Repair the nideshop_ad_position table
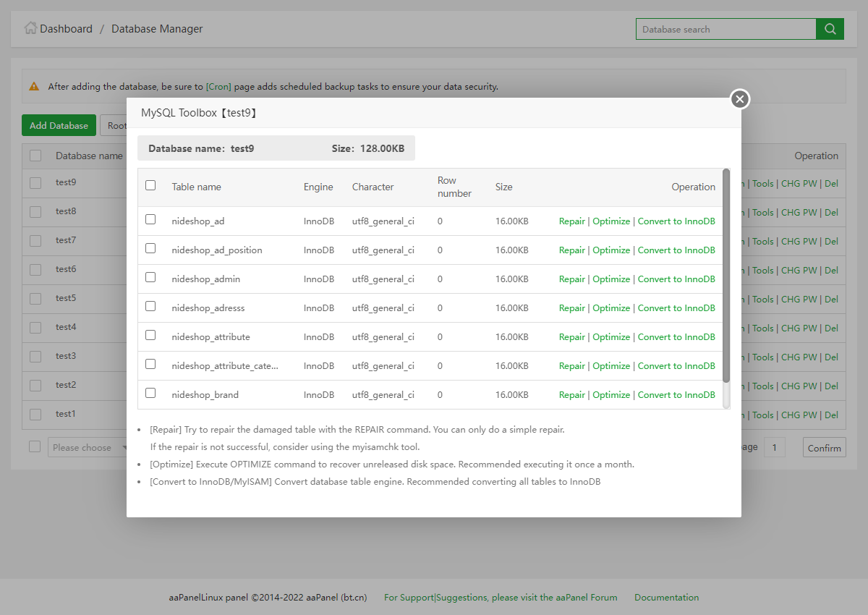Screen dimensions: 868x615 coord(571,250)
